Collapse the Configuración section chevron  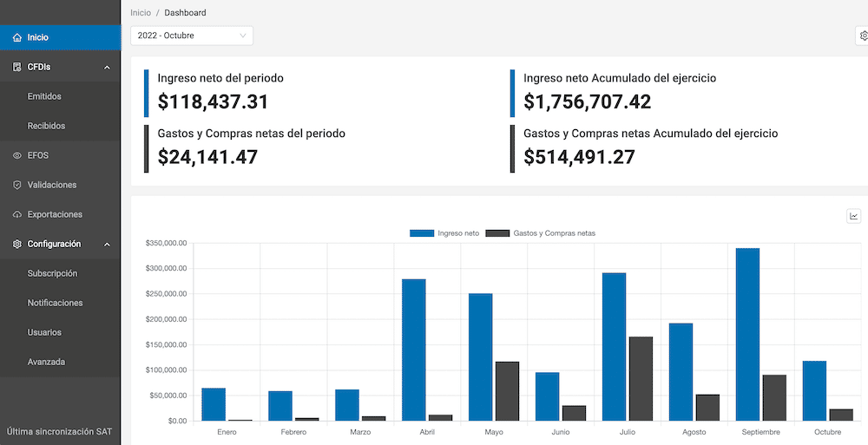[x=107, y=245]
